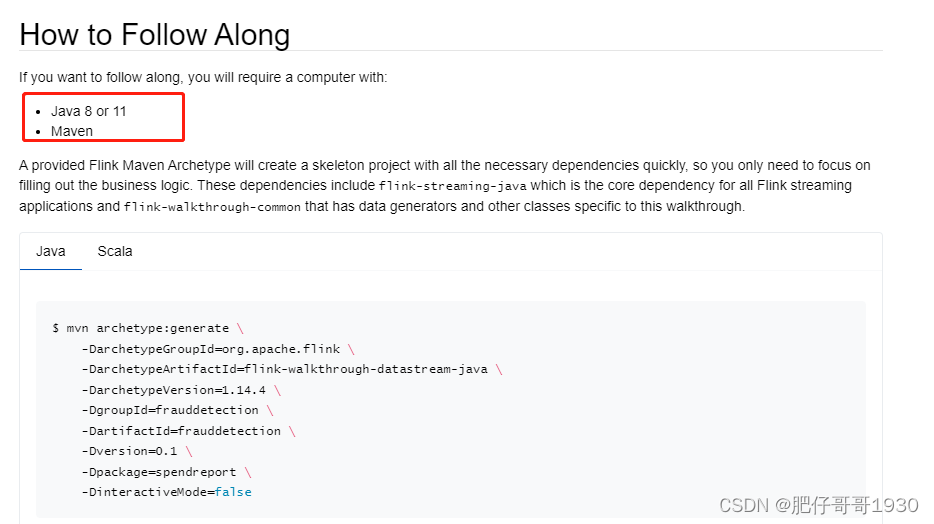Viewport: 934px width, 524px height.
Task: Click the "How to Follow Along" heading
Action: click(x=155, y=35)
